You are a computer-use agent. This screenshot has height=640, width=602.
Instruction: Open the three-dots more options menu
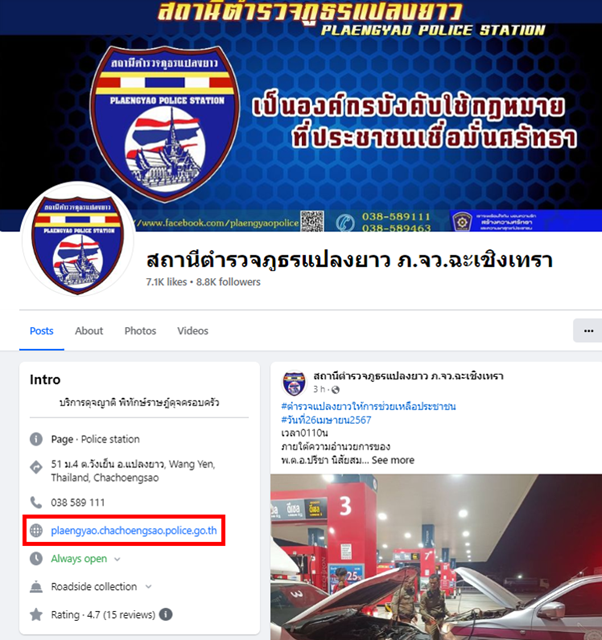click(x=588, y=331)
